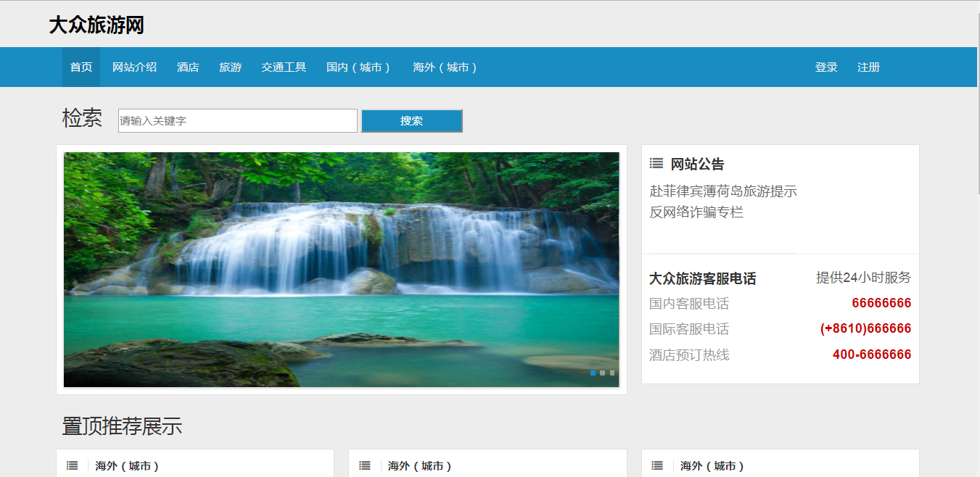
Task: Open the 旅游 navigation item
Action: [231, 67]
